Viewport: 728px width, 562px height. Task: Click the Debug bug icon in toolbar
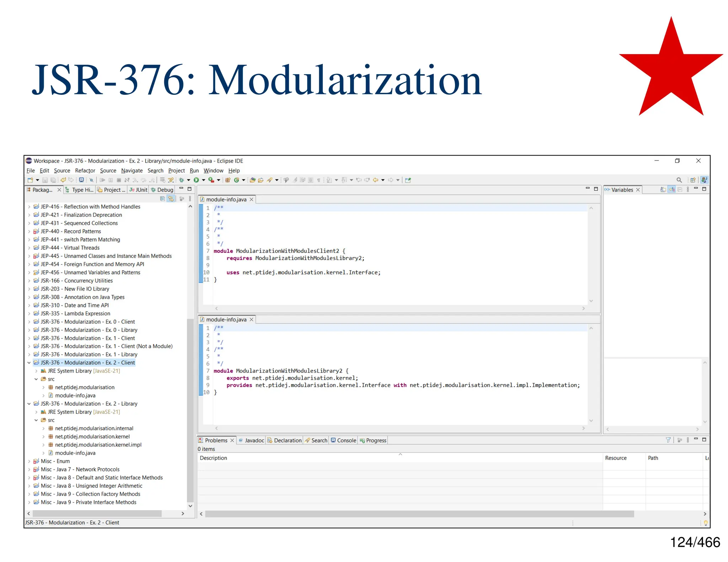pyautogui.click(x=182, y=180)
